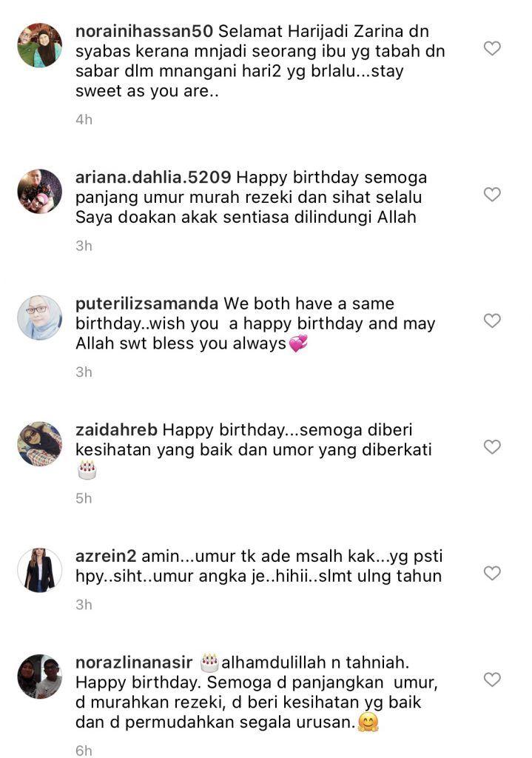Viewport: 532px width, 758px height.
Task: Open the zaidahreb username link
Action: [x=116, y=430]
